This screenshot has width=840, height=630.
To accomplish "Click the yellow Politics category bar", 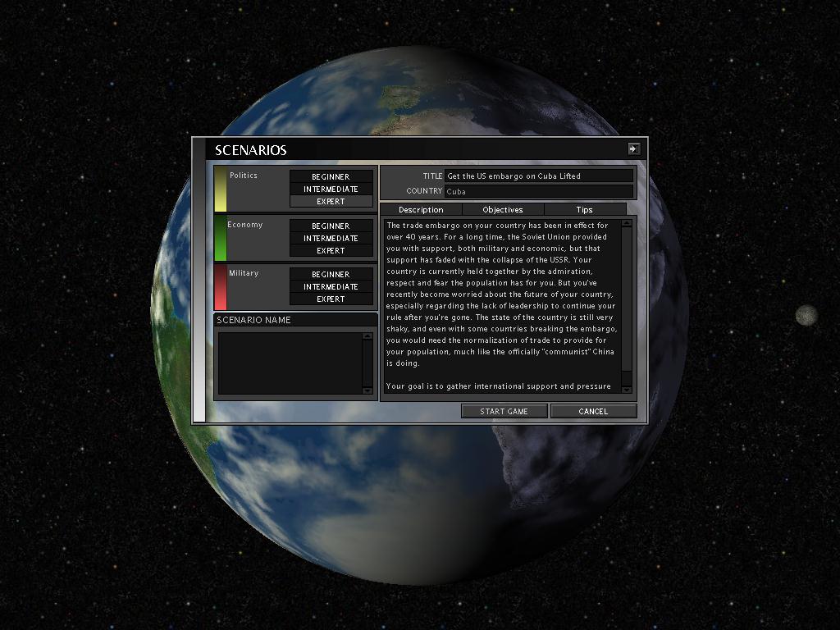I will point(220,189).
